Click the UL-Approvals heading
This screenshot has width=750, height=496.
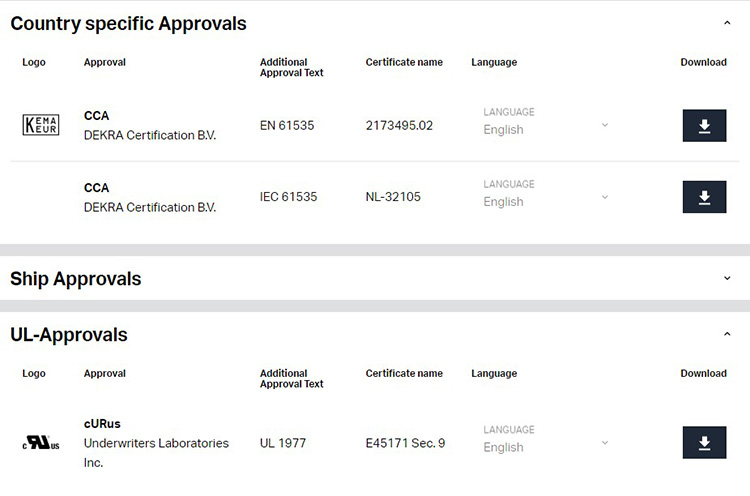(69, 335)
